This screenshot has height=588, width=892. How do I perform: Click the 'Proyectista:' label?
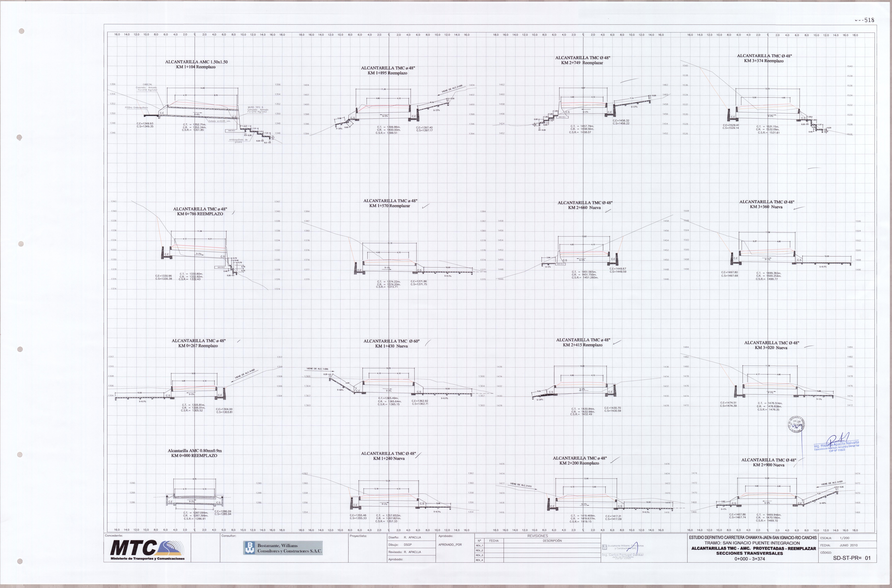(358, 536)
